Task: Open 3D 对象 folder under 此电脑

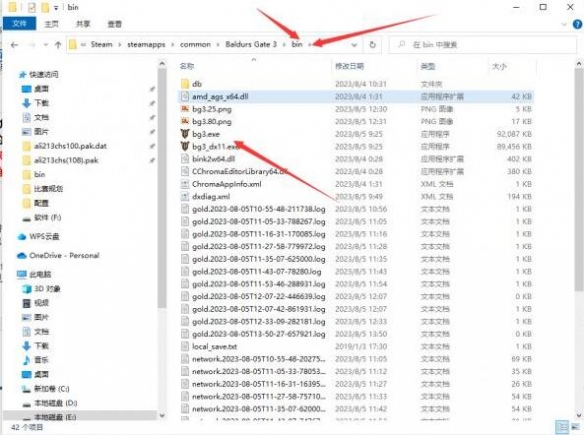Action: tap(47, 289)
